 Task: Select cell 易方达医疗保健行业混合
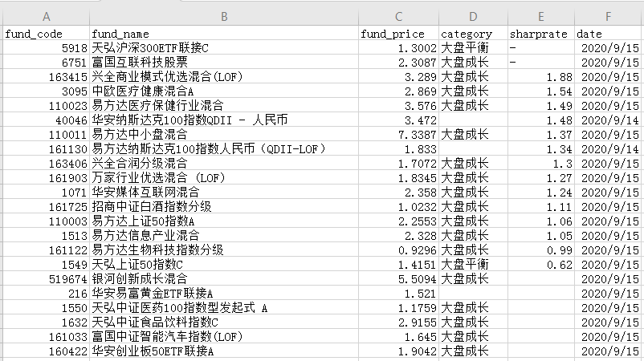pos(224,105)
